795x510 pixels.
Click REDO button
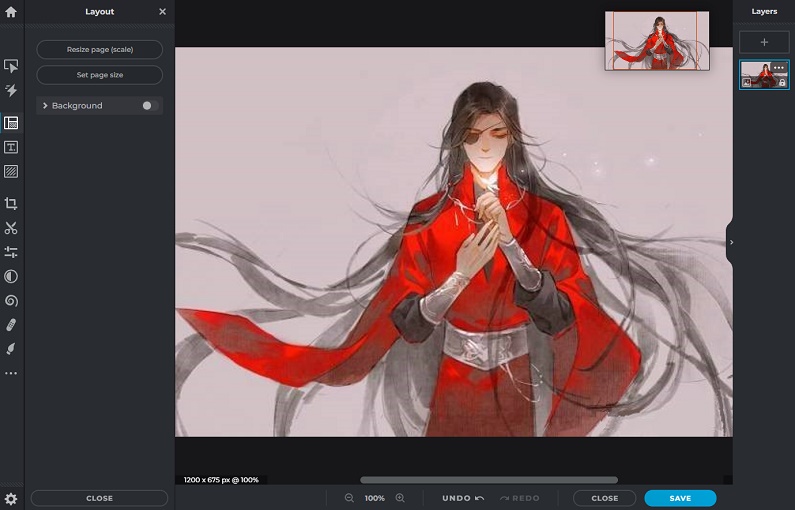pyautogui.click(x=520, y=498)
